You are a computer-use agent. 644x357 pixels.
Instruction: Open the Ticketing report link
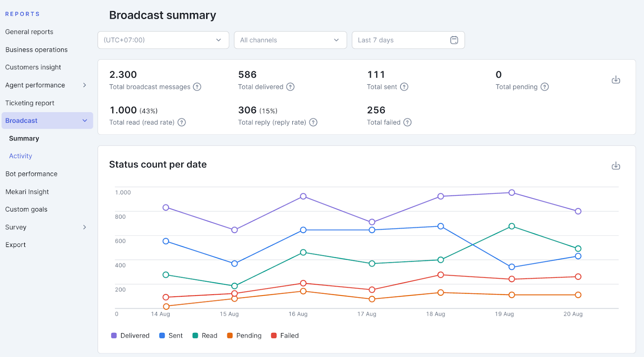pyautogui.click(x=30, y=103)
